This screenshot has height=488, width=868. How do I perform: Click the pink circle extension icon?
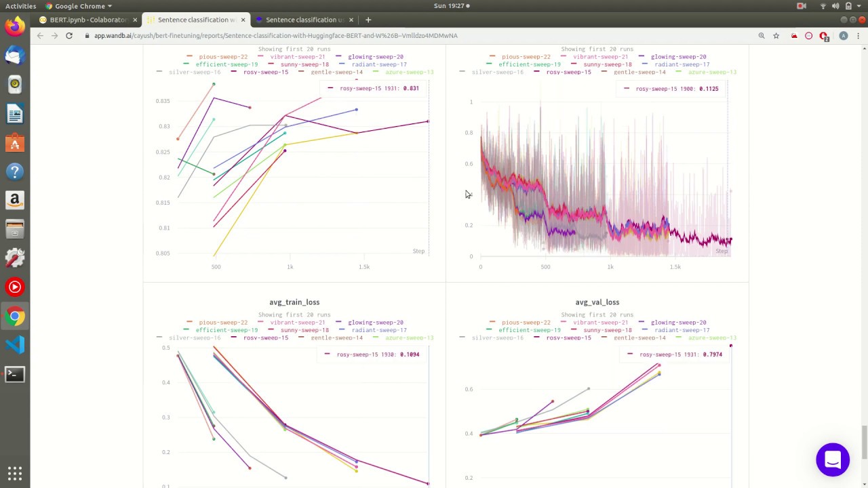pyautogui.click(x=808, y=36)
